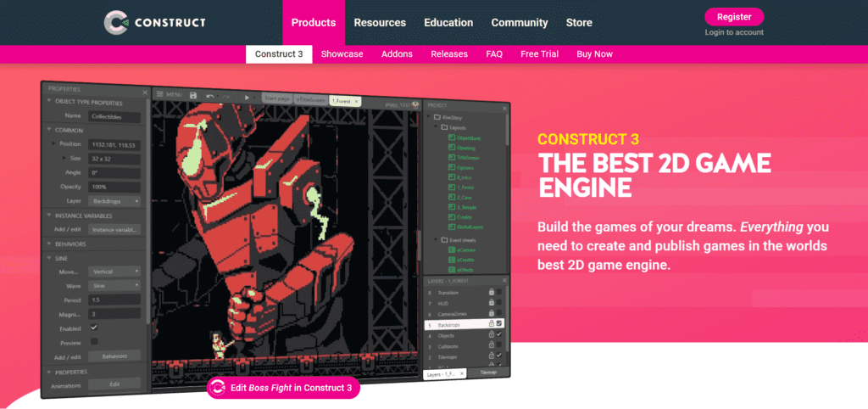Click the Construct logo icon in header
The image size is (868, 409).
[x=116, y=22]
